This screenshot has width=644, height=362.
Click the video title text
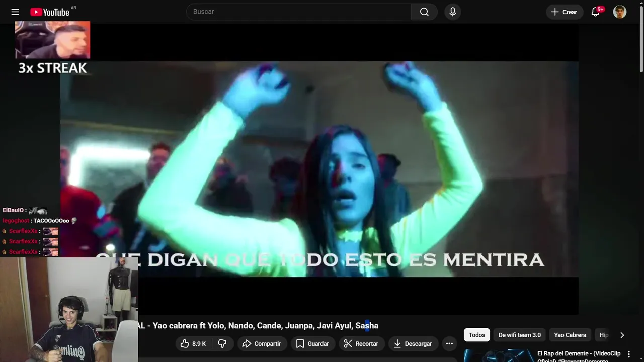coord(258,326)
